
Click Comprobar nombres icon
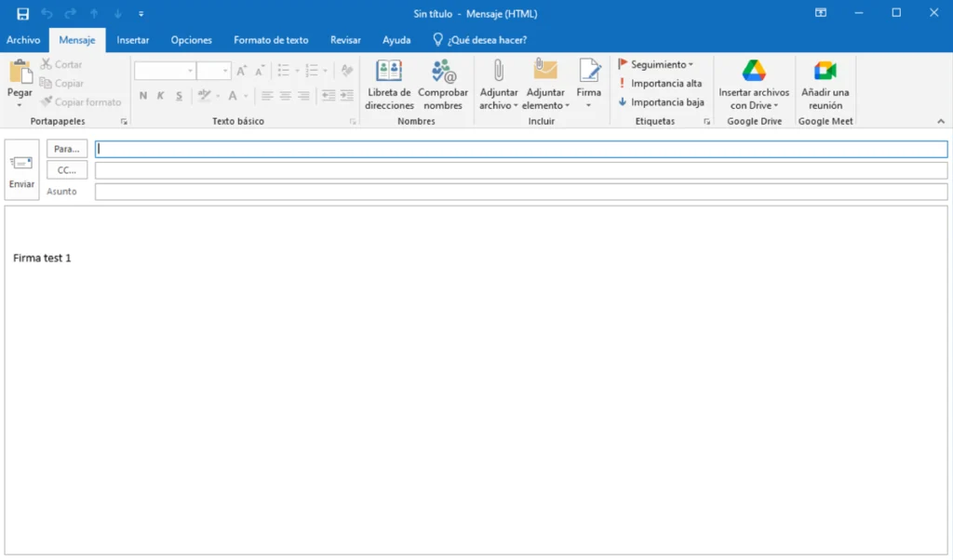coord(443,73)
